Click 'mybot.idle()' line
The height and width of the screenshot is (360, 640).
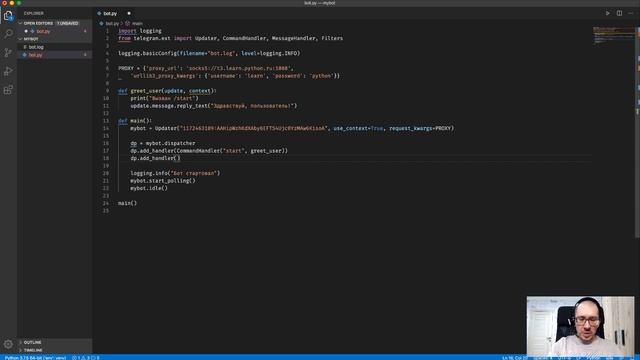149,188
